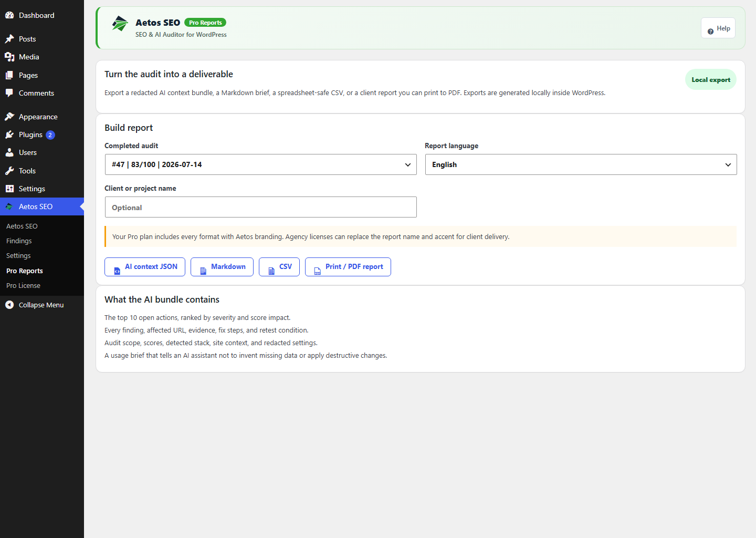Click the Pro Reports green badge
The width and height of the screenshot is (756, 538).
(x=205, y=23)
